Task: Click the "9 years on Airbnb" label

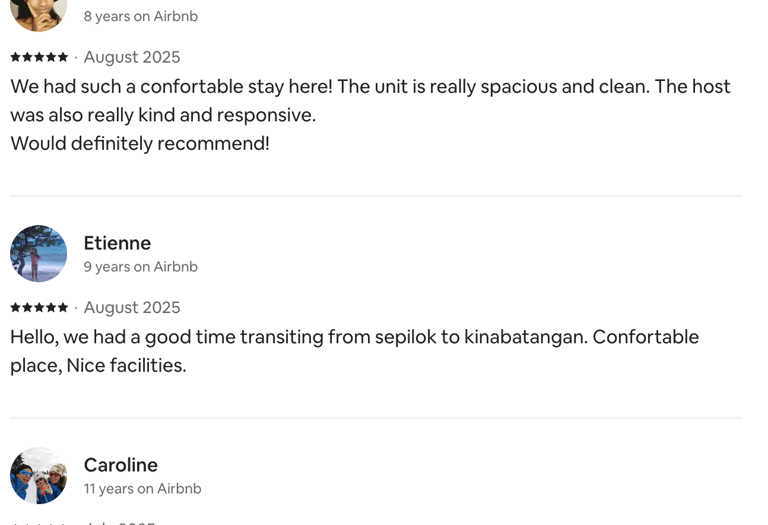Action: tap(140, 267)
